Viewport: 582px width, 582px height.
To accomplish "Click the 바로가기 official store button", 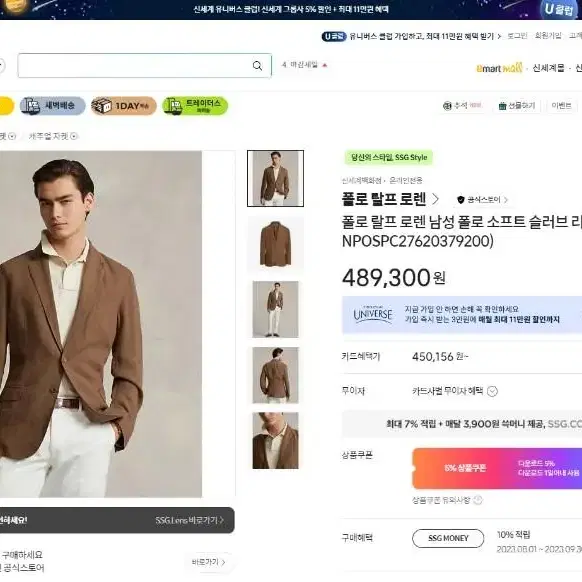I will (x=209, y=562).
